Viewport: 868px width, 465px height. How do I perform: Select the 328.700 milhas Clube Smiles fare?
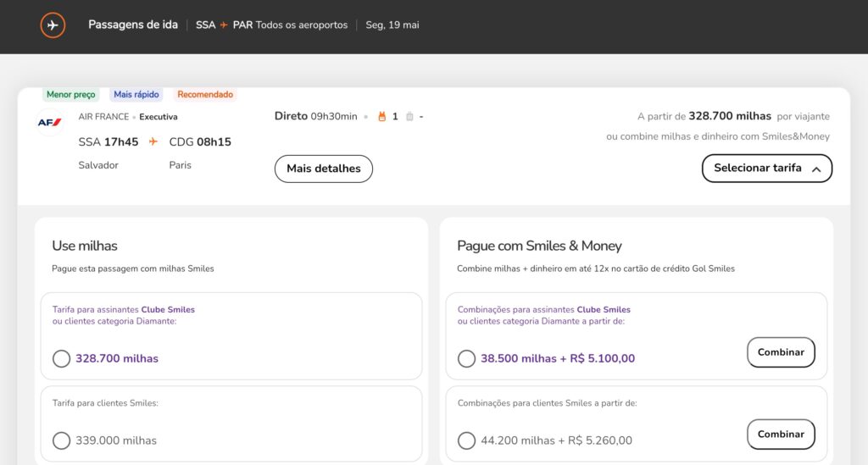click(x=62, y=358)
